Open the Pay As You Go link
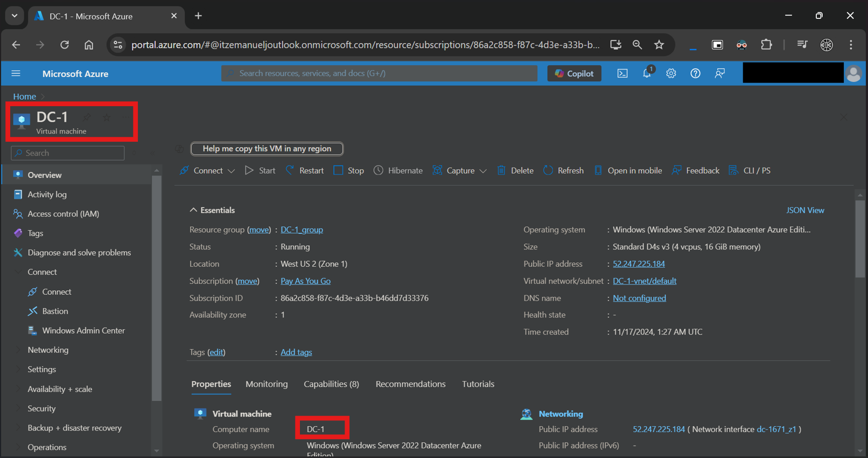 click(305, 281)
